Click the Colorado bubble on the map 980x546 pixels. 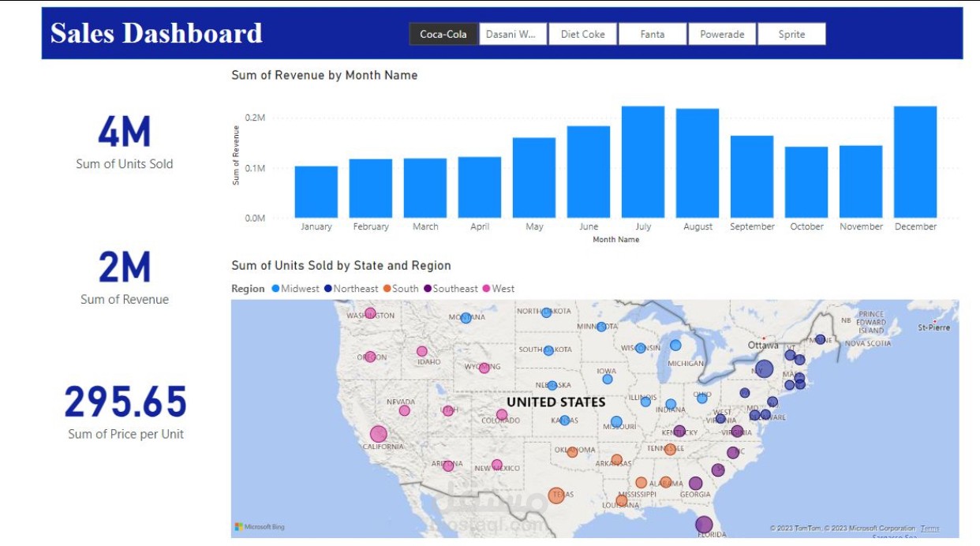[x=502, y=414]
